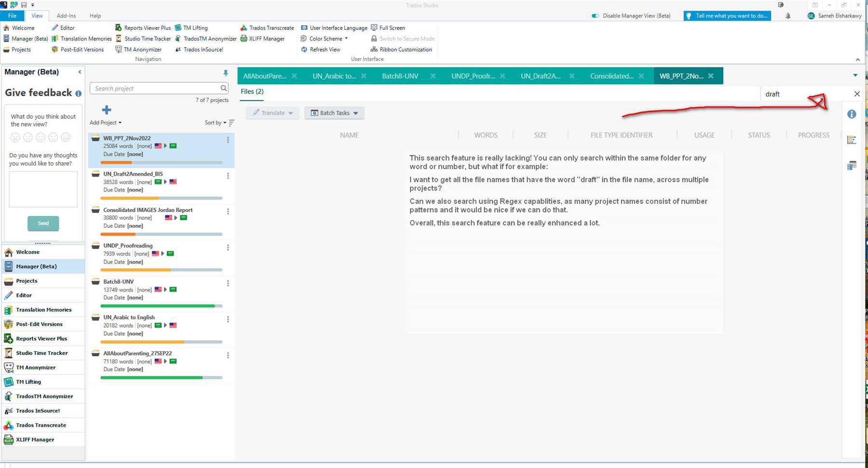Open Editor view in navigation pane
Image resolution: width=868 pixels, height=468 pixels.
tap(43, 295)
